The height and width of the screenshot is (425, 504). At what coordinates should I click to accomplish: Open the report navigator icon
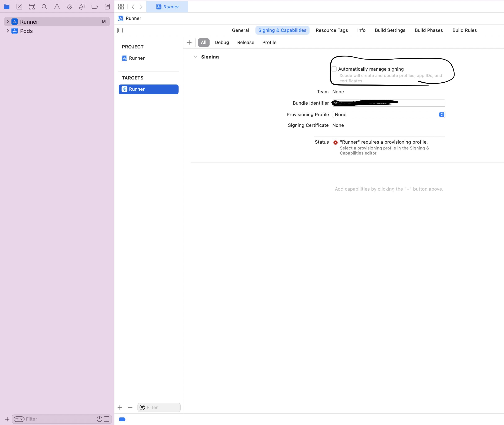[x=107, y=7]
